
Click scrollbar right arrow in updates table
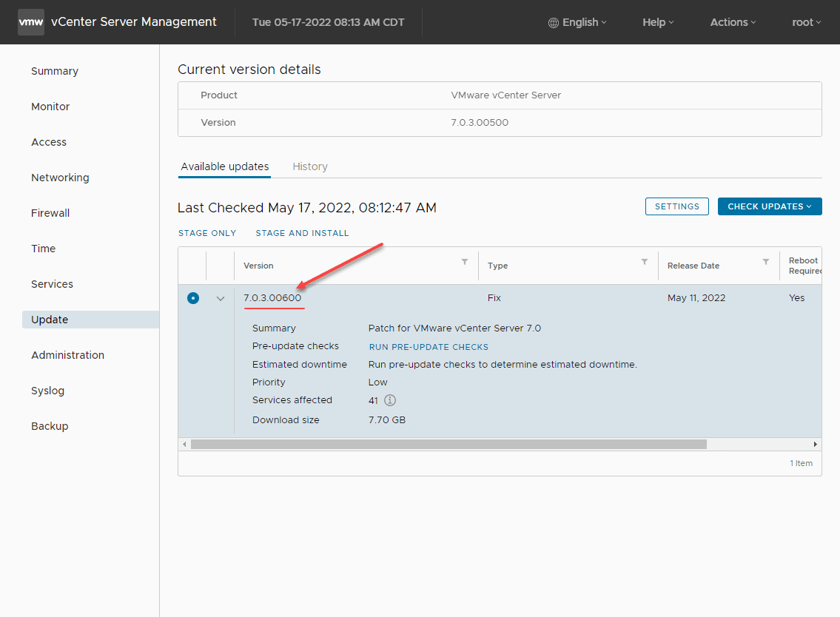tap(816, 445)
